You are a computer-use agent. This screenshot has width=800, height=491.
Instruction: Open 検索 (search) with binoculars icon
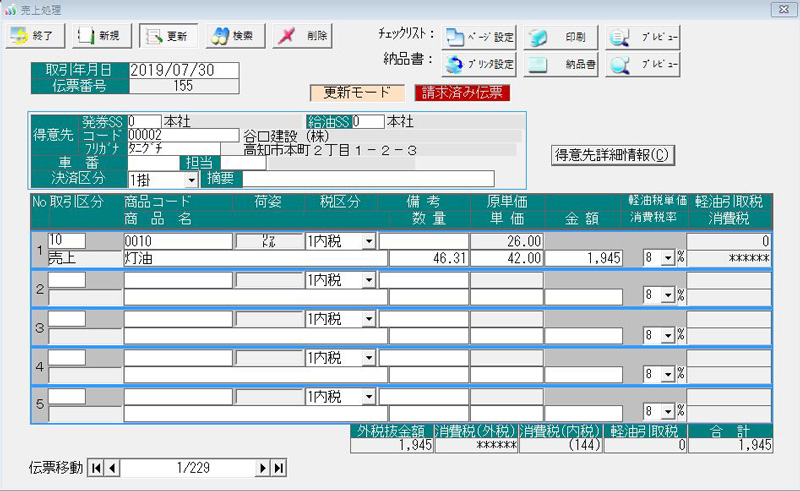(231, 36)
